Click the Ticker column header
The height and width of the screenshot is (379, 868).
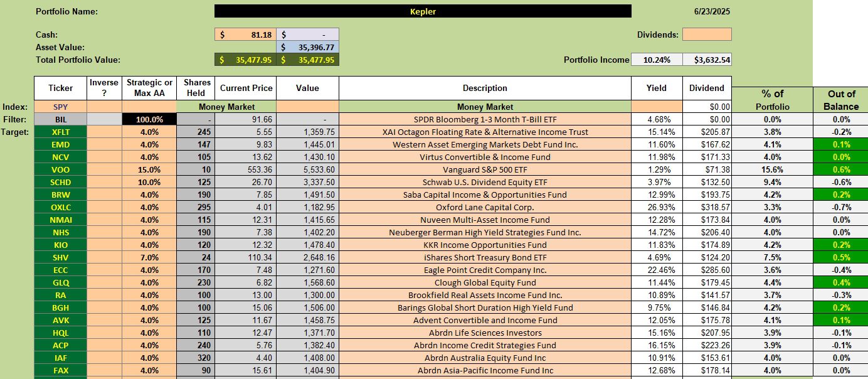60,88
